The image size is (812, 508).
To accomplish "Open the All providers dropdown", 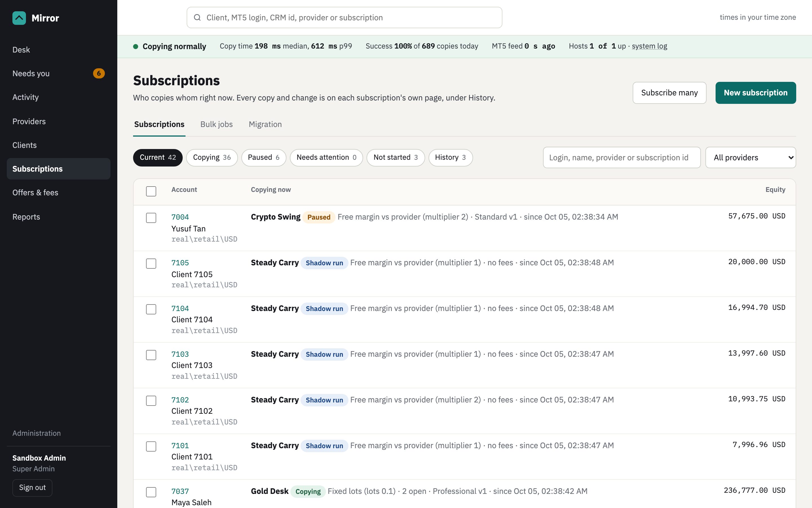I will coord(750,157).
